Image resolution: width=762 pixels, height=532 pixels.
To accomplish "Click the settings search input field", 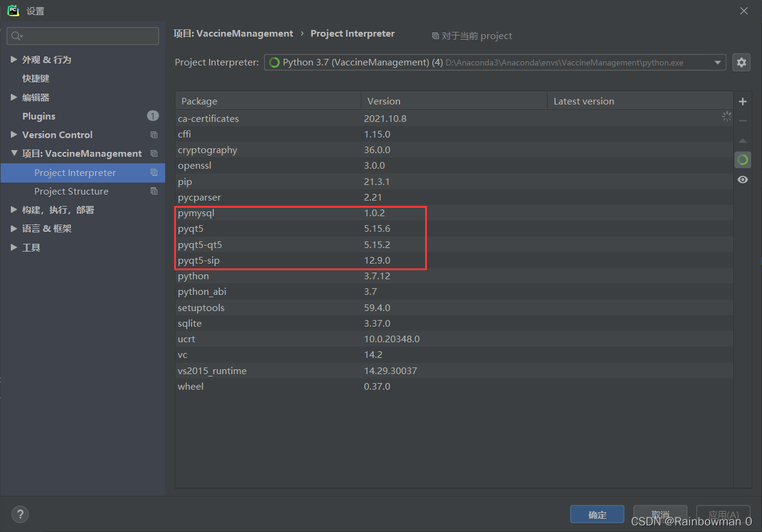I will pos(83,36).
